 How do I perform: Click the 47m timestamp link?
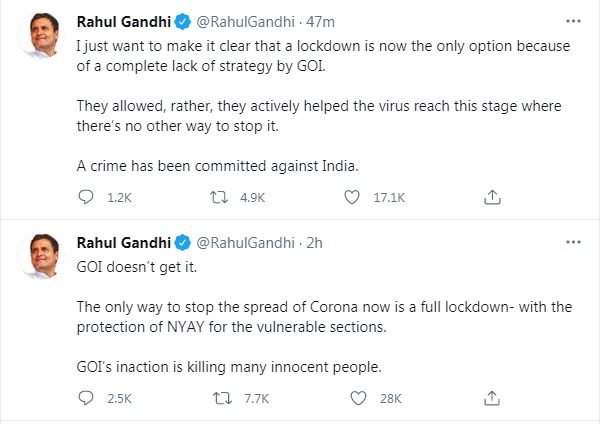(318, 21)
